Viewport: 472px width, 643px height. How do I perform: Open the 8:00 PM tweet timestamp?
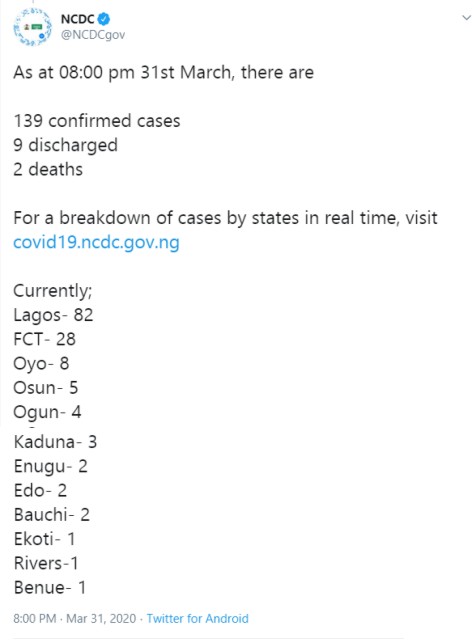click(34, 618)
